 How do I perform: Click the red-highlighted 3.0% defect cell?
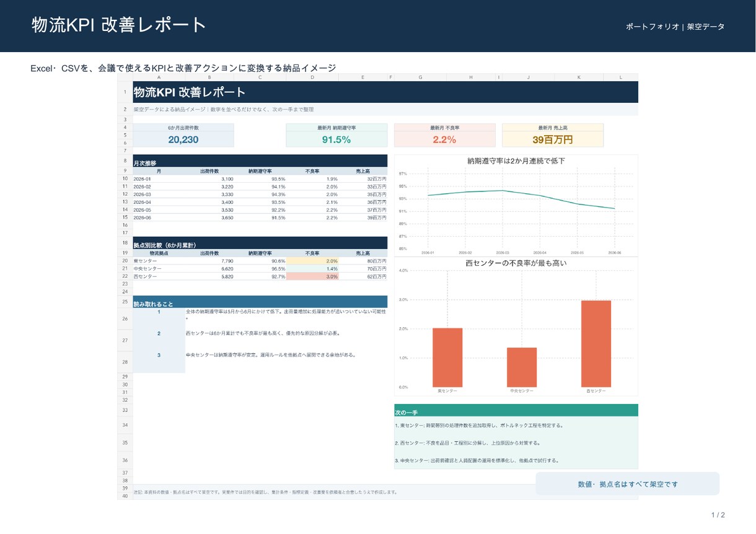312,276
